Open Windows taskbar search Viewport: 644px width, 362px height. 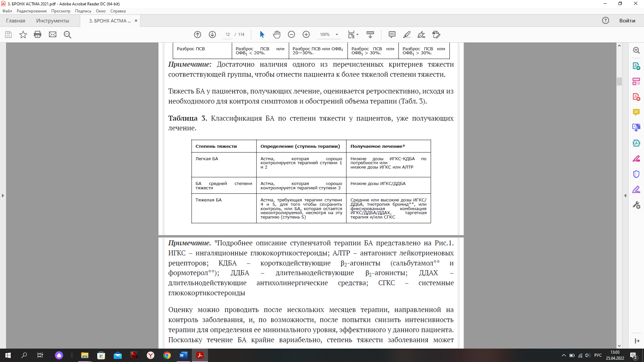(x=24, y=355)
